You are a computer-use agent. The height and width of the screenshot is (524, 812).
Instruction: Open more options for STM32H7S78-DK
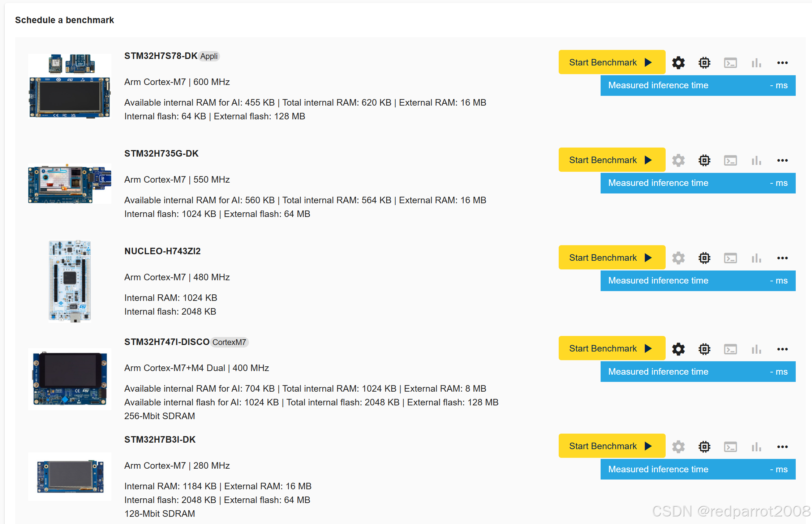[x=782, y=63]
